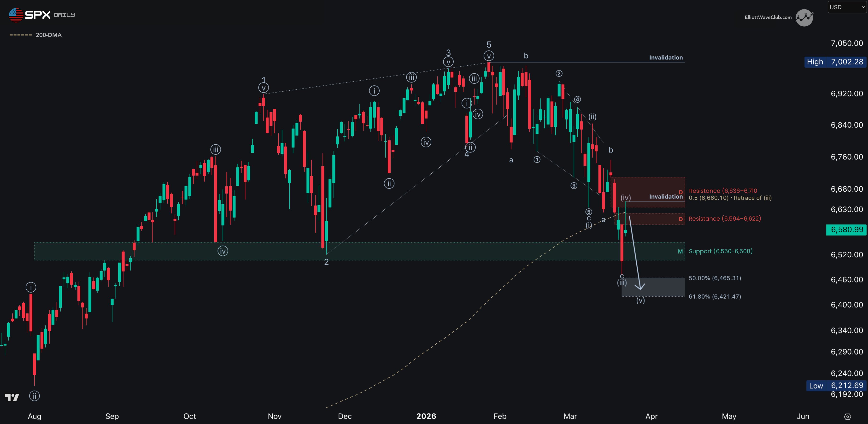The image size is (868, 424).
Task: Click the US flag SPX icon
Action: (16, 15)
